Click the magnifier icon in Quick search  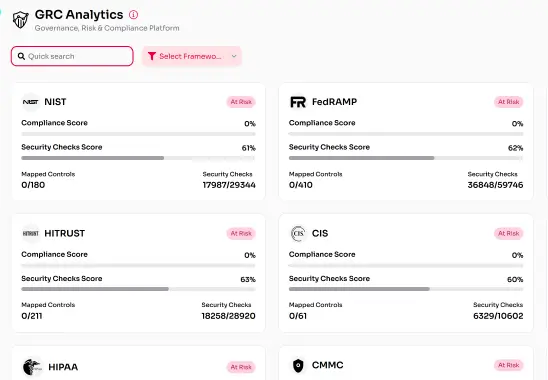(x=21, y=56)
